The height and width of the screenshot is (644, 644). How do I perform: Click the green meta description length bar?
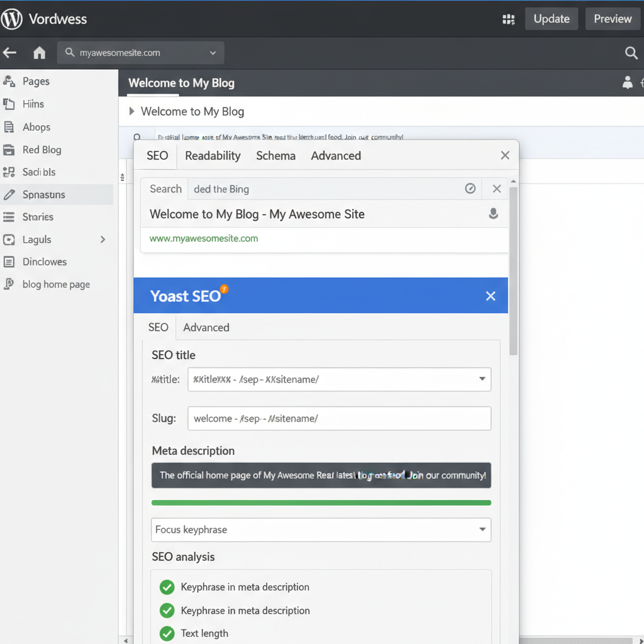[321, 502]
